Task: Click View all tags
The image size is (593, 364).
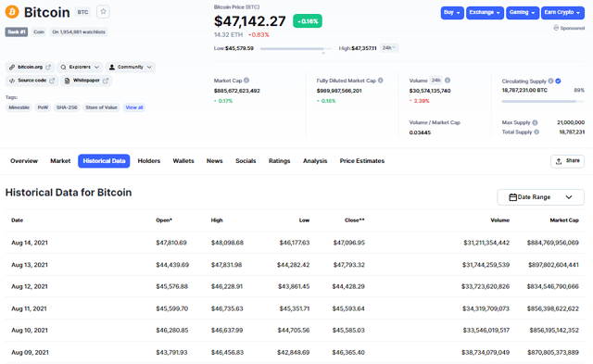Action: pyautogui.click(x=134, y=107)
